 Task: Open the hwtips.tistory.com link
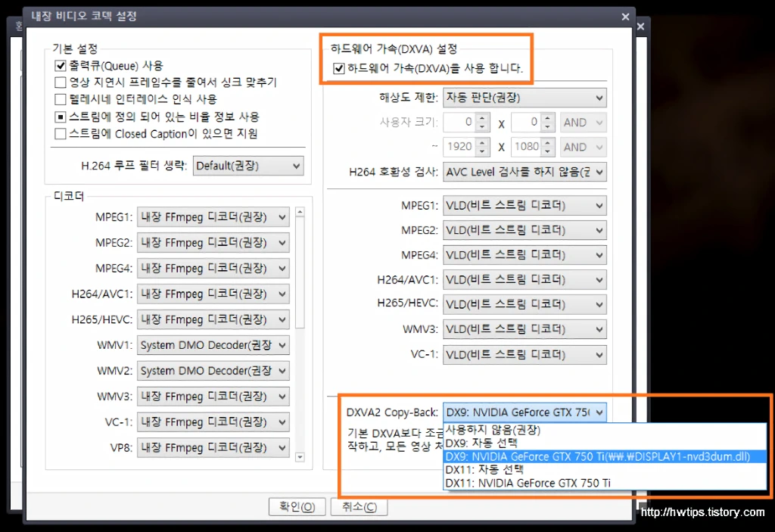tap(703, 512)
